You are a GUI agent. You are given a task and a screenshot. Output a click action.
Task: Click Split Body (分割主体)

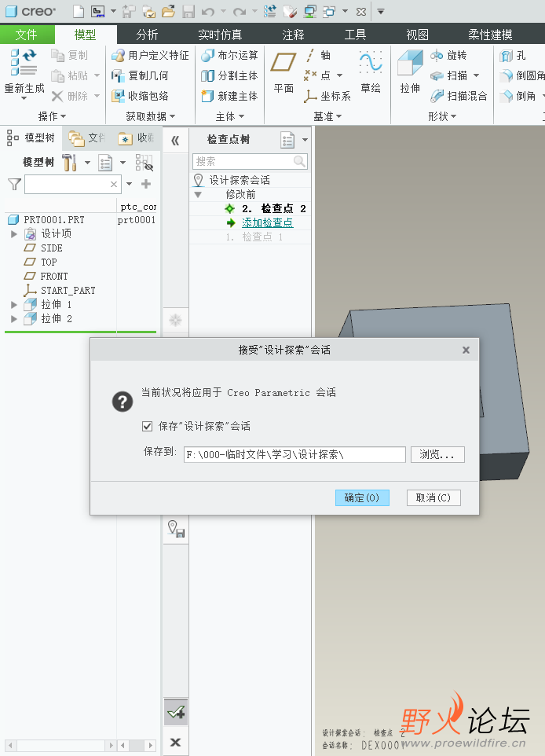tap(229, 75)
